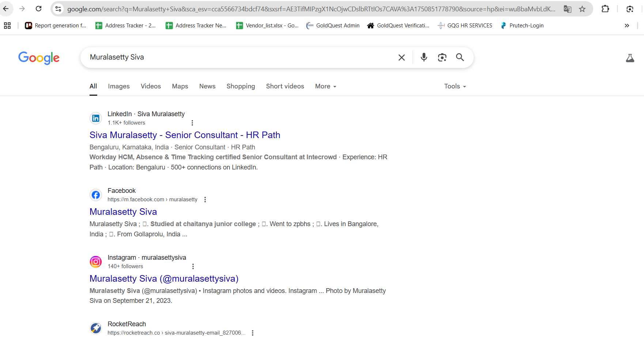Show hidden bookmarks with the double chevron
644x339 pixels.
627,26
